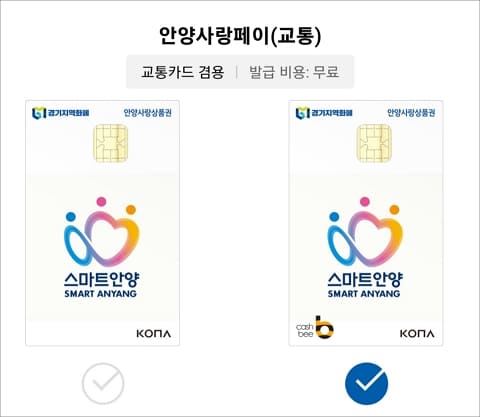The image size is (480, 417).
Task: Click the IC chip on left card
Action: point(111,143)
